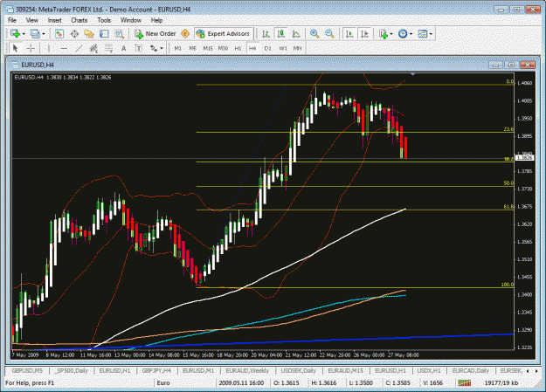The height and width of the screenshot is (392, 546).
Task: Click the connection status bars indicator
Action: tap(465, 383)
